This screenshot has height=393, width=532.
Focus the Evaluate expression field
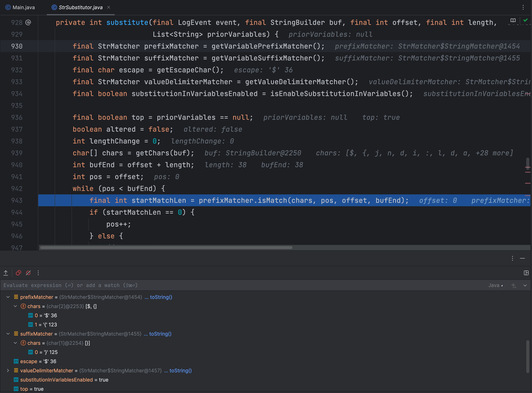coord(242,285)
